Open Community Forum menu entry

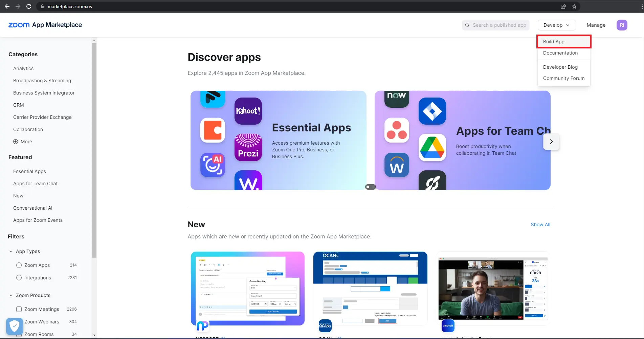point(564,78)
